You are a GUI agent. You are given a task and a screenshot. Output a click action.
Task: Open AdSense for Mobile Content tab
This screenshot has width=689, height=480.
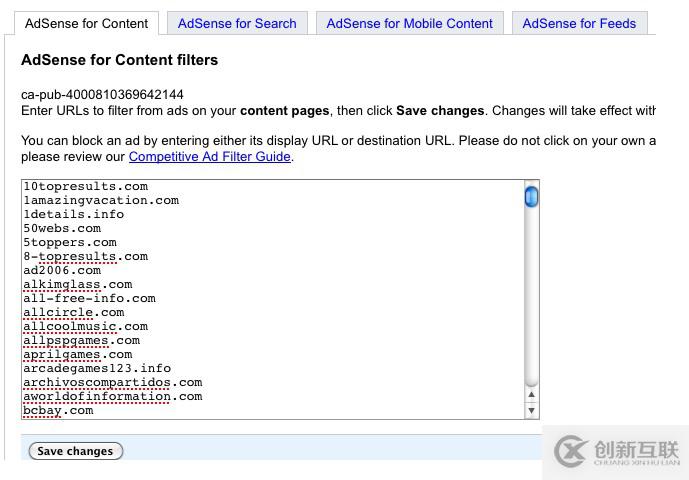410,23
